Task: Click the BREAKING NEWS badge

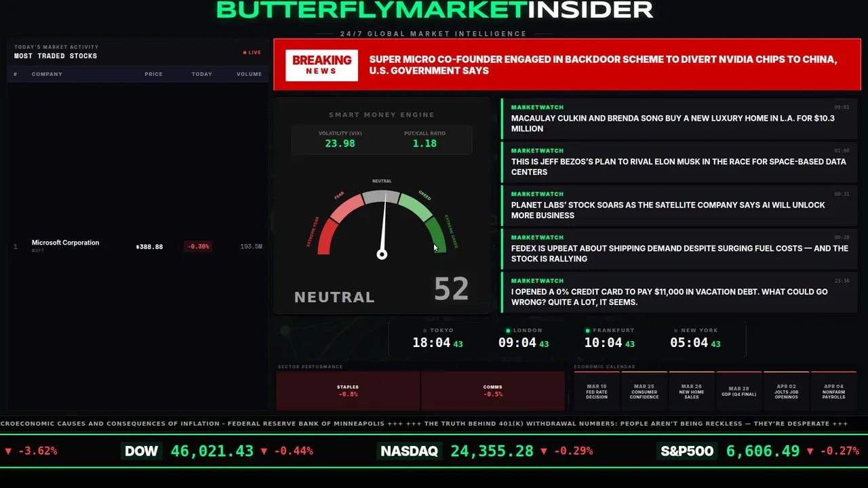Action: pos(321,65)
